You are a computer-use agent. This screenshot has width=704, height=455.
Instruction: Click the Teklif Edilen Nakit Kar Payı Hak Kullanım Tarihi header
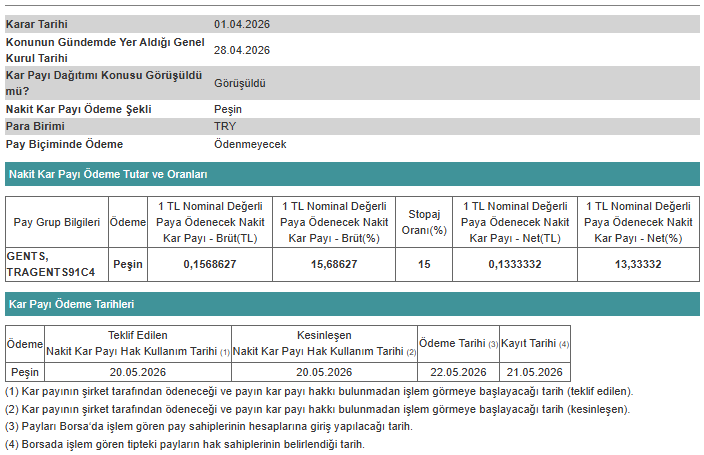[x=138, y=344]
